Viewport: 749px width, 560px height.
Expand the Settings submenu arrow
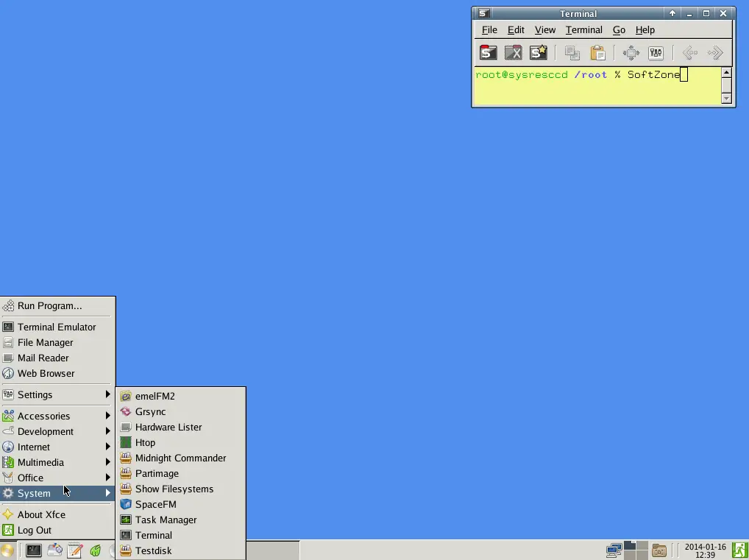108,394
